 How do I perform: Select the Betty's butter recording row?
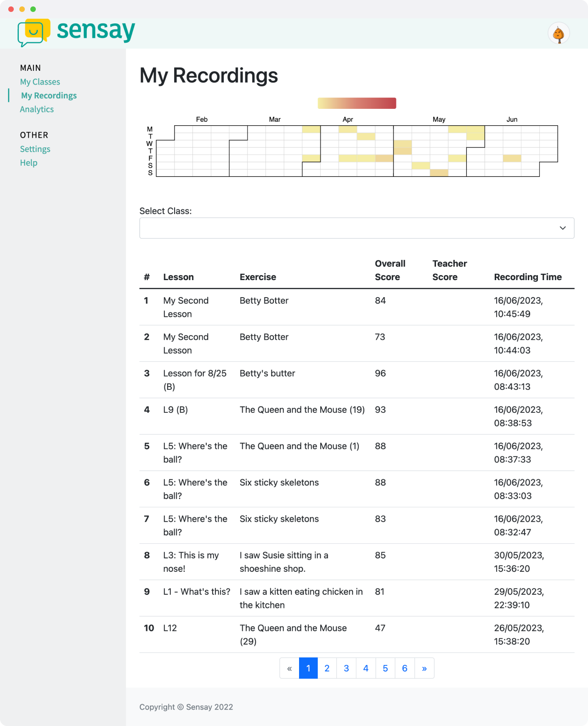click(x=357, y=380)
